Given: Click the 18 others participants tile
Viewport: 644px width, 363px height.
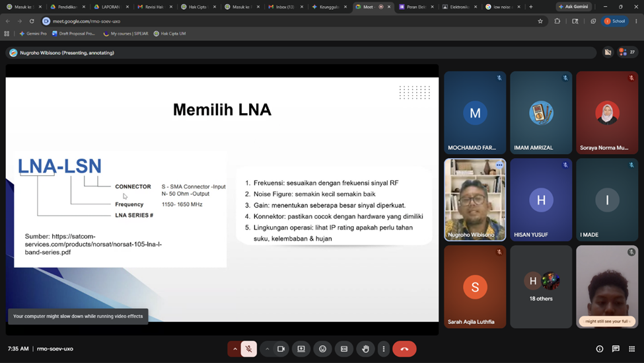Looking at the screenshot, I should [x=541, y=287].
